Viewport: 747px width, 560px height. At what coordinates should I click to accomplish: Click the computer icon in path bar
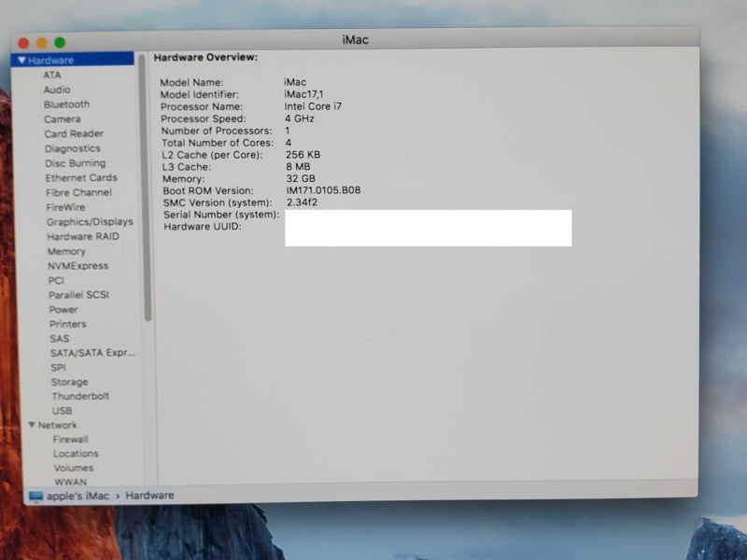(35, 497)
